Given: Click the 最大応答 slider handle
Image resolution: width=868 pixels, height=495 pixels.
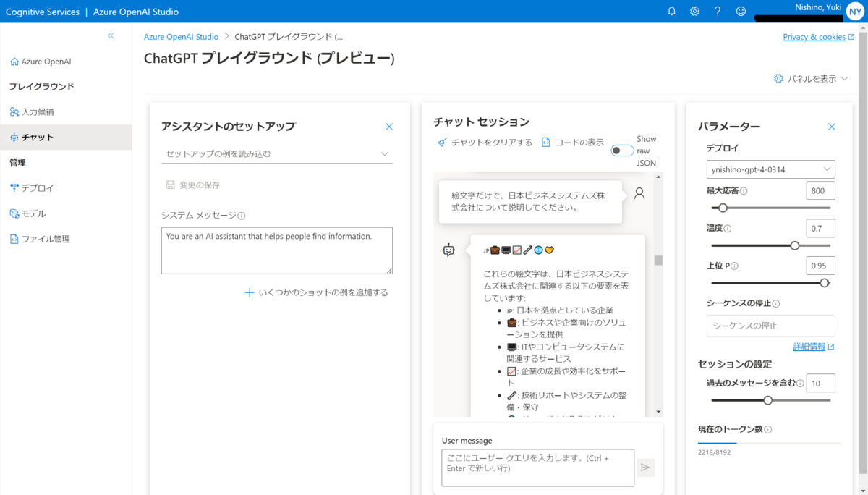Looking at the screenshot, I should coord(722,208).
